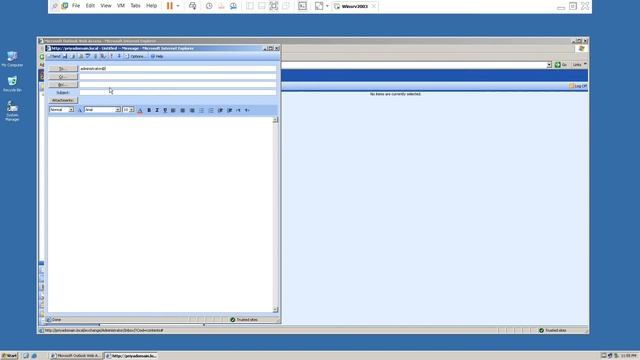The width and height of the screenshot is (640, 360).
Task: Click the Align left icon
Action: 173,110
